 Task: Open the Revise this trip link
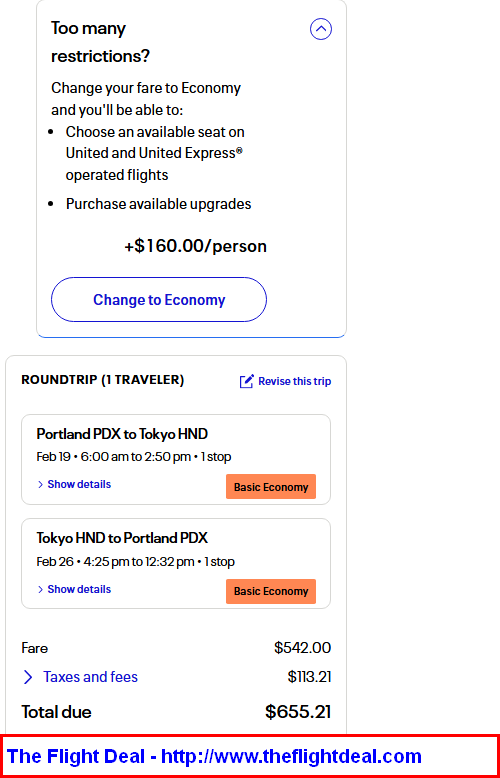pyautogui.click(x=295, y=381)
